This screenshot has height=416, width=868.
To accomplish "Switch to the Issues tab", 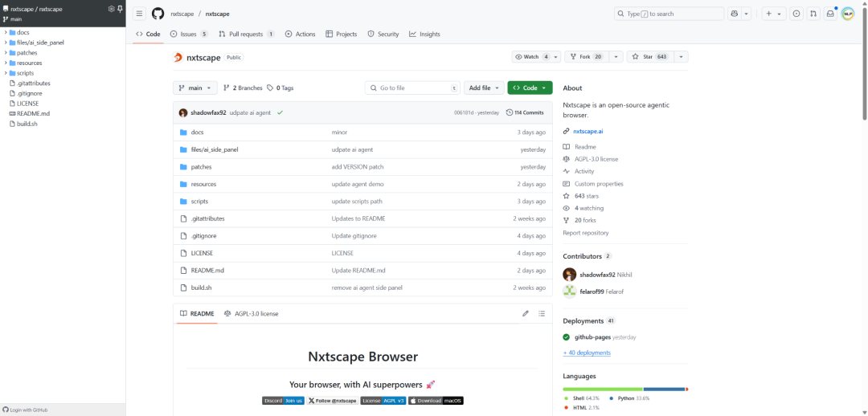I will click(x=189, y=34).
